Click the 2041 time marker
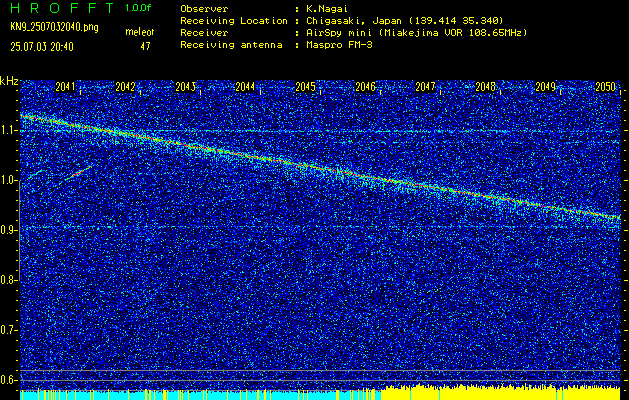 click(65, 86)
